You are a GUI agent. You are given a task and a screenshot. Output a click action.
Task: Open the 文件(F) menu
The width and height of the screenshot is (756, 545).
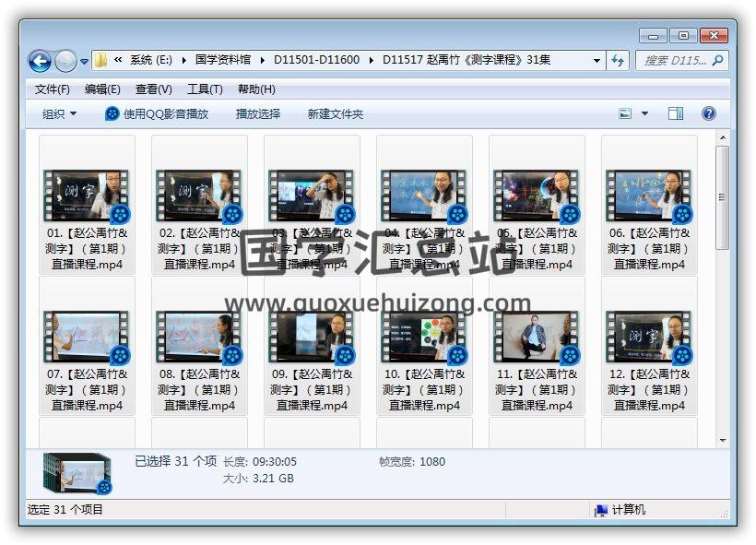click(53, 89)
